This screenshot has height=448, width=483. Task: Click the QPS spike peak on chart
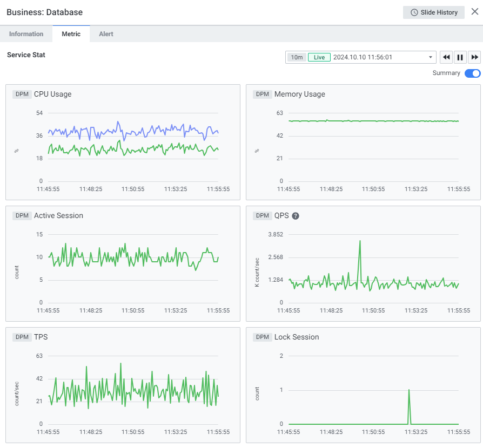click(x=360, y=241)
